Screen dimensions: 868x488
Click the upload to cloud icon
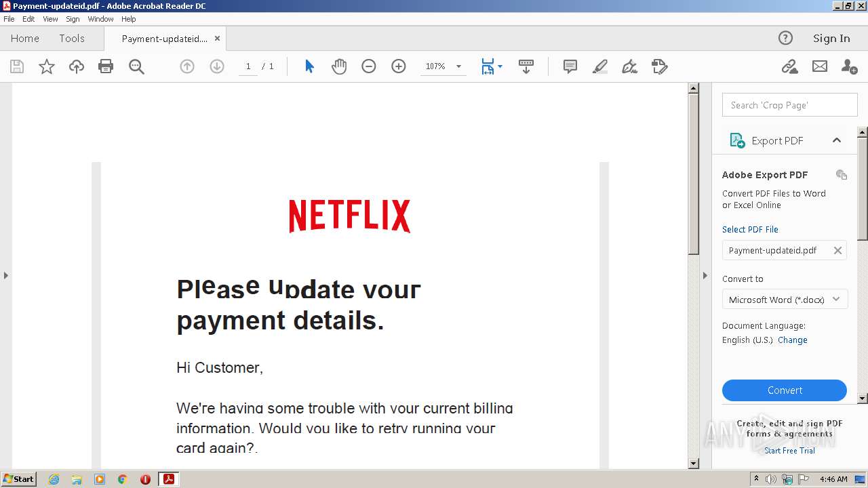[77, 66]
